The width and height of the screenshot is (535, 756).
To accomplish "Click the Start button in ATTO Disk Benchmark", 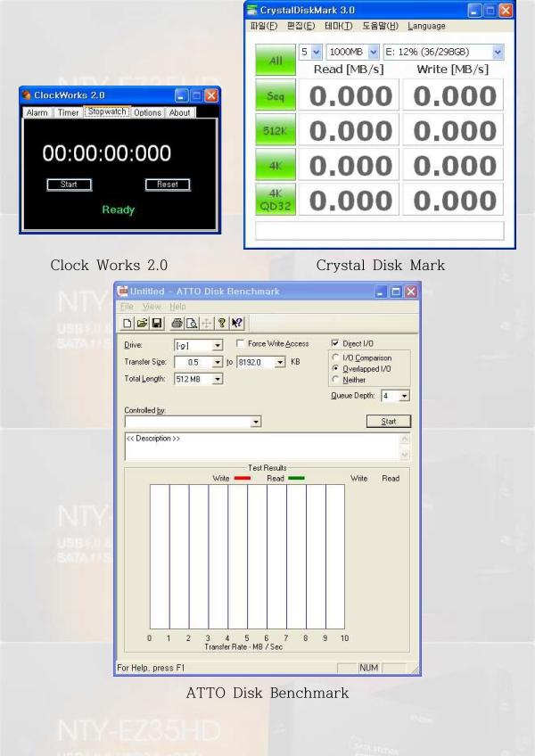I will coord(389,422).
